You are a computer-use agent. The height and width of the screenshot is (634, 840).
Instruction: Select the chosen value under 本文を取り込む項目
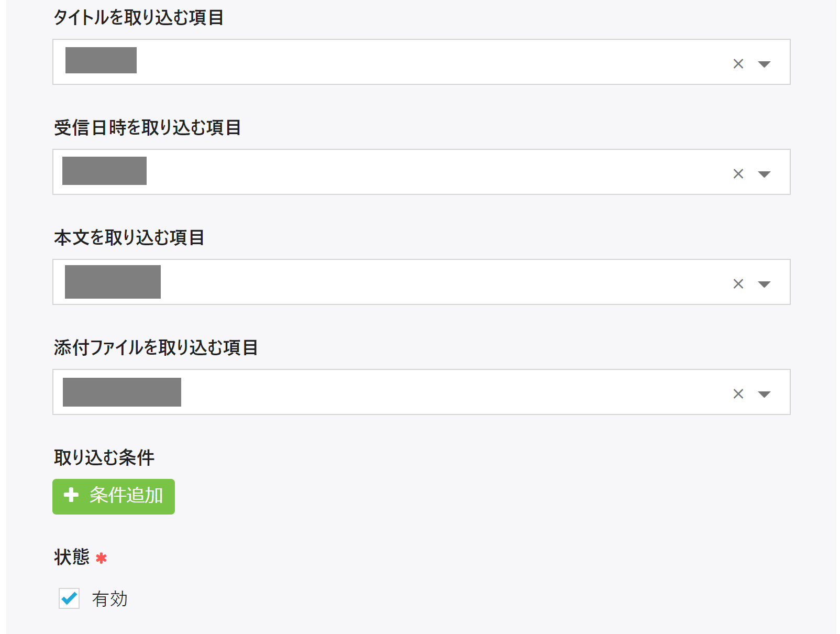point(113,282)
